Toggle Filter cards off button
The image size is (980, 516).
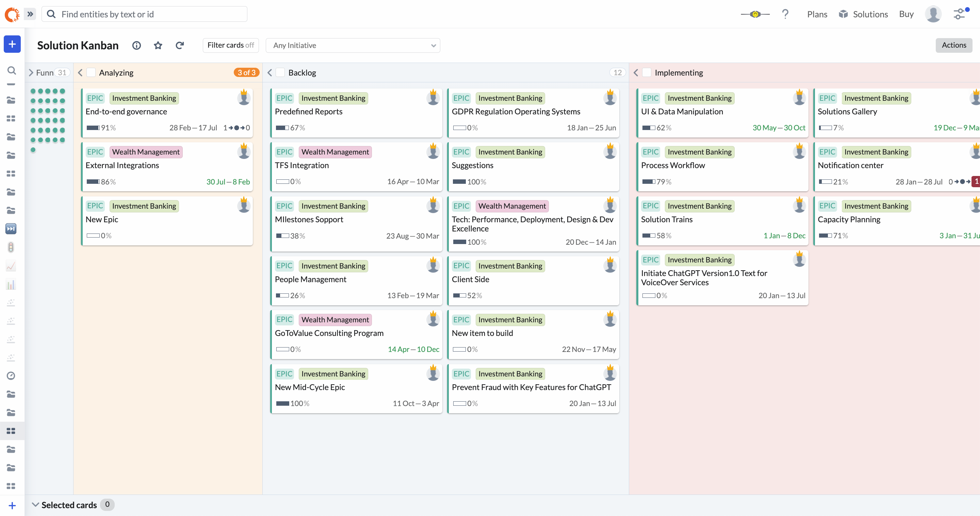tap(231, 45)
